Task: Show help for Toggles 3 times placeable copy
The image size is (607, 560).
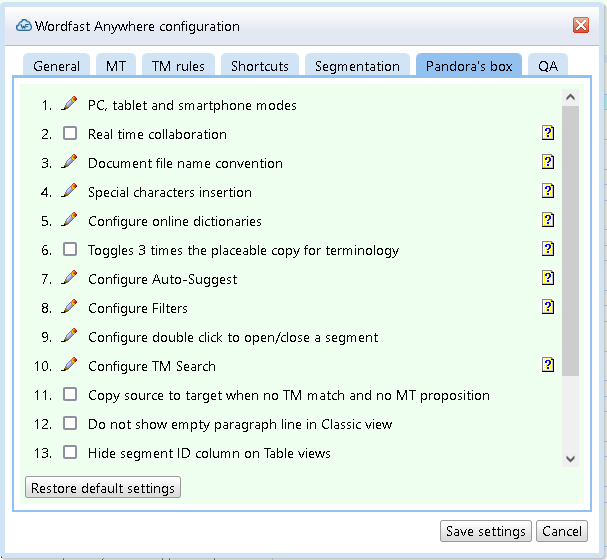Action: pos(548,249)
